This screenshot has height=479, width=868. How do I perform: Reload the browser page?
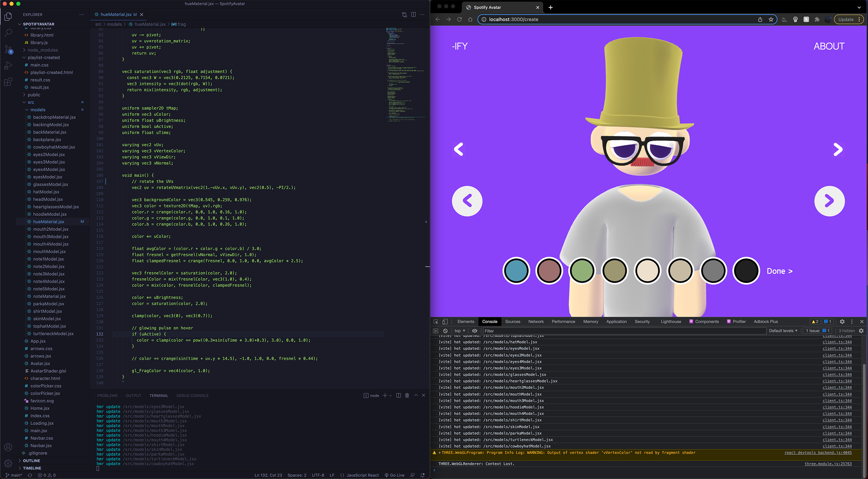[x=459, y=20]
